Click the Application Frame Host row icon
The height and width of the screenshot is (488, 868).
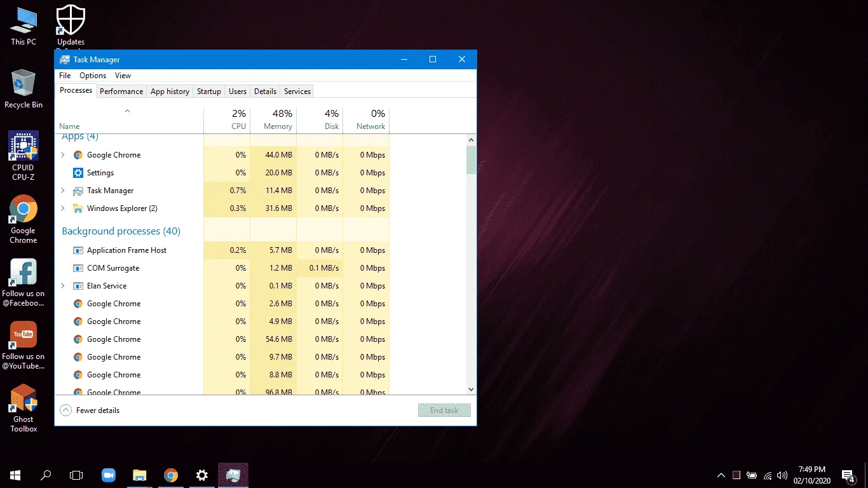(78, 250)
